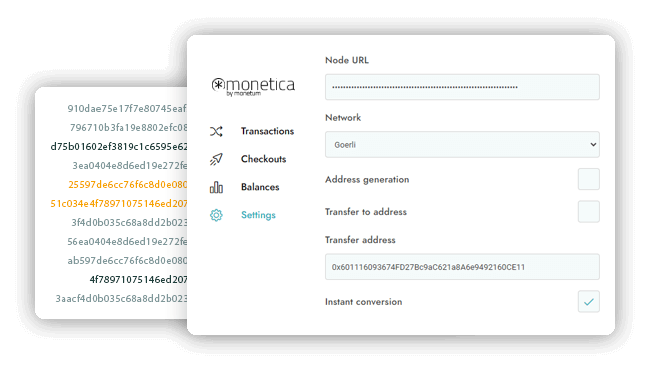Click the hash row 910dae75e17f7e80745eaf
This screenshot has width=650, height=370.
click(127, 109)
